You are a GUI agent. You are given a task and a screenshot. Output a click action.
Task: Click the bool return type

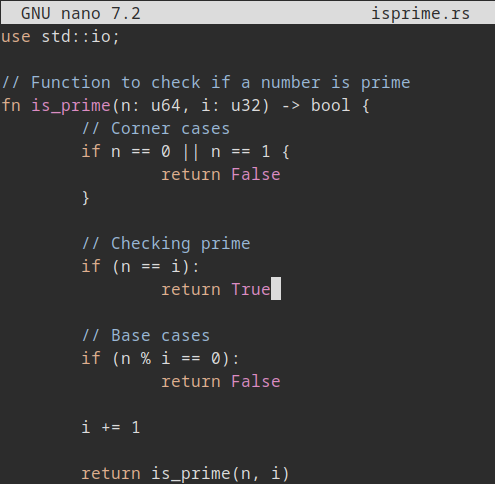coord(330,106)
